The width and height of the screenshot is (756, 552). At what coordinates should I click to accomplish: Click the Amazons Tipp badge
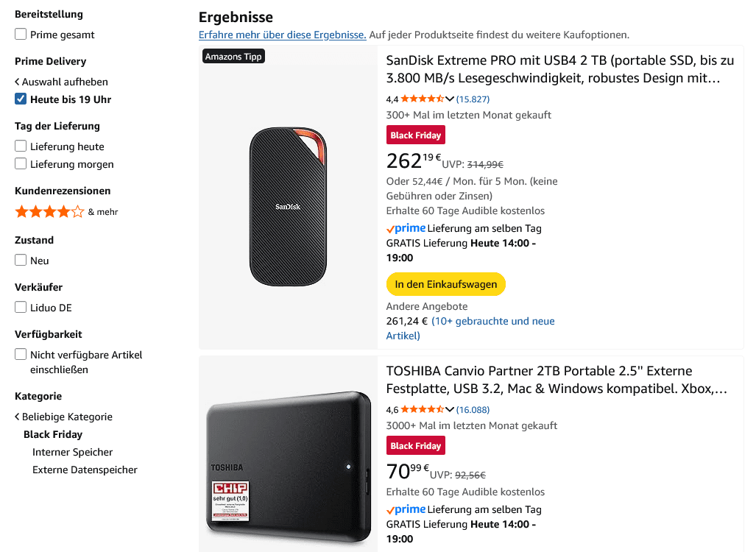point(233,57)
